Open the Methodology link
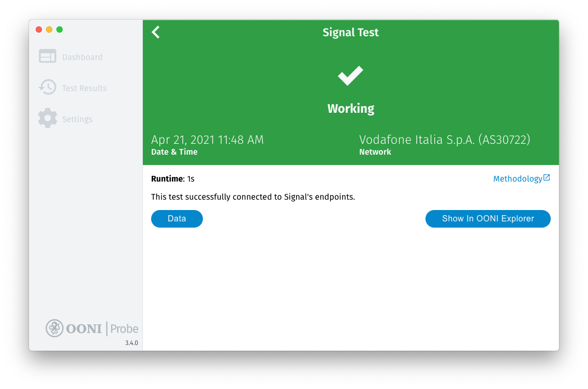This screenshot has height=389, width=588. [x=517, y=179]
